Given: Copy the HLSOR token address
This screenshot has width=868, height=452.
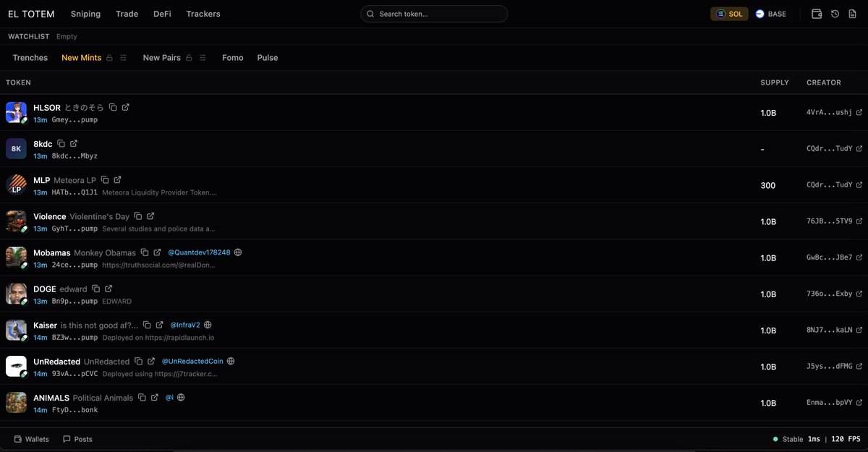Looking at the screenshot, I should click(x=113, y=107).
